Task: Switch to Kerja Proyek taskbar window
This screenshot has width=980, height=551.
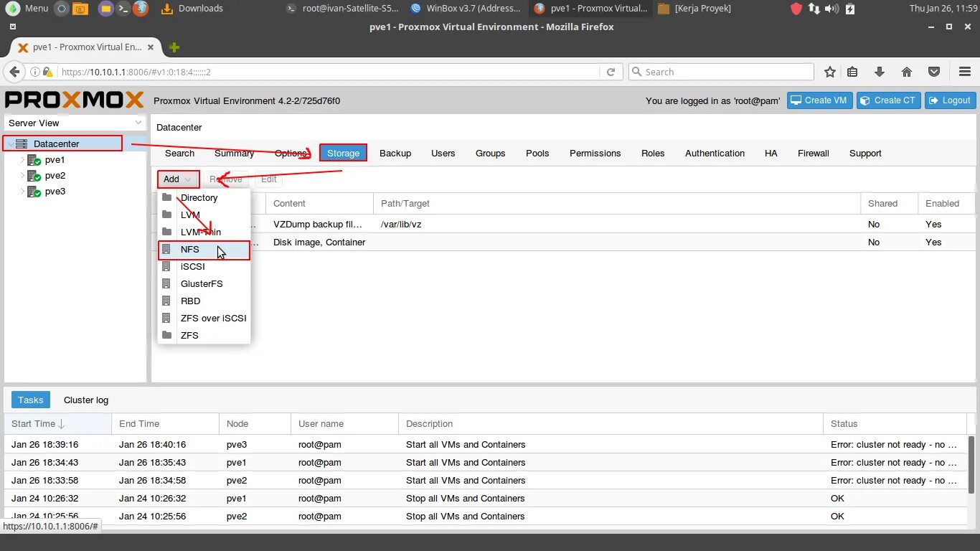Action: [694, 9]
